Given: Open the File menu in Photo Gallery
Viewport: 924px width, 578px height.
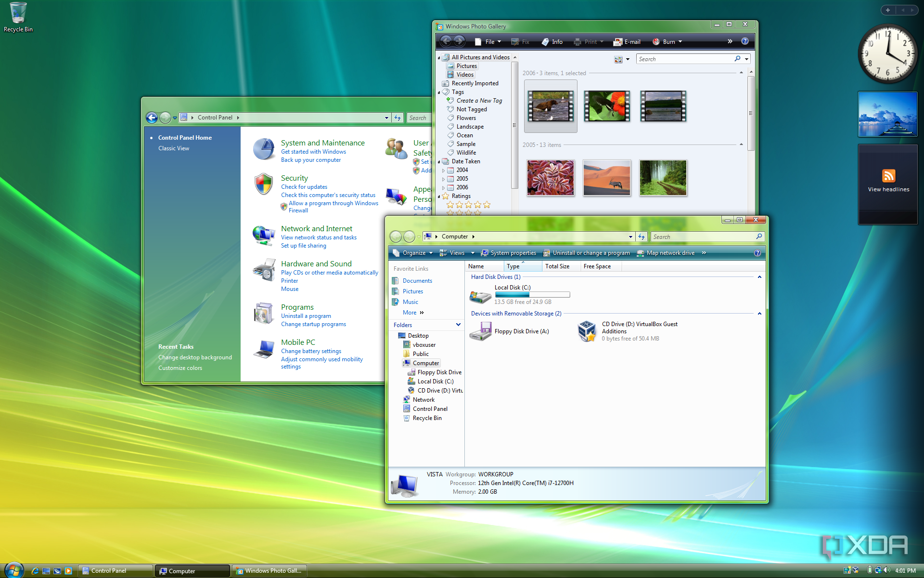Looking at the screenshot, I should (488, 42).
